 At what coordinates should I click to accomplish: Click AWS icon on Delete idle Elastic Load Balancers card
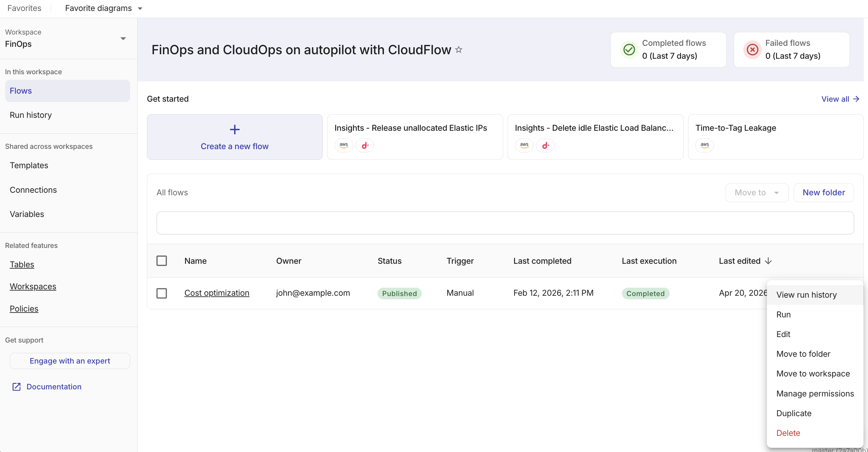tap(524, 145)
